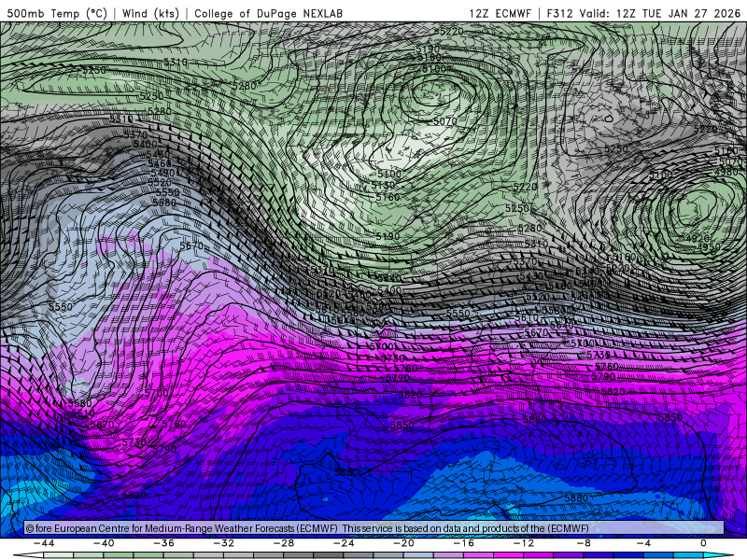Click the ECMWF copyright notice banner

(x=374, y=527)
